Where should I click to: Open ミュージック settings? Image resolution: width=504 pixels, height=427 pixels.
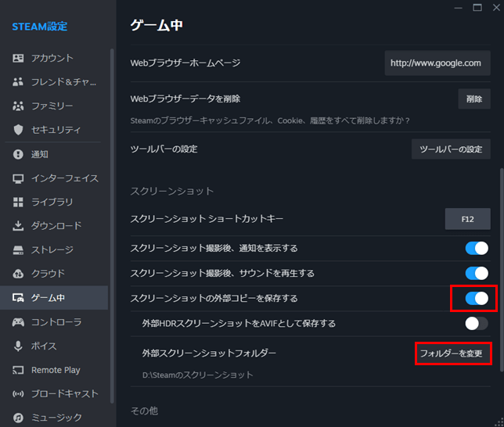coord(54,418)
